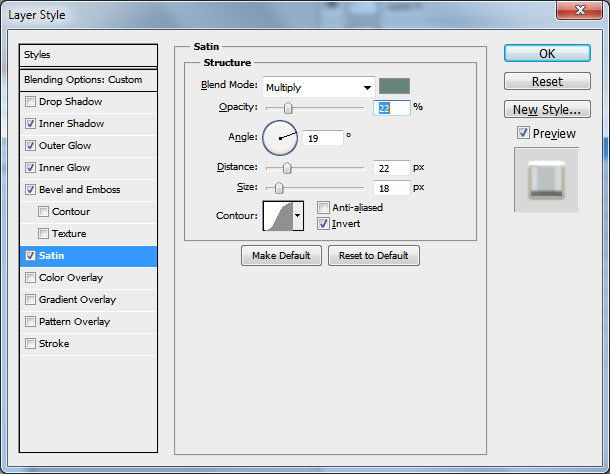The height and width of the screenshot is (474, 610).
Task: Enable the Texture sub-option checkbox
Action: (x=43, y=233)
